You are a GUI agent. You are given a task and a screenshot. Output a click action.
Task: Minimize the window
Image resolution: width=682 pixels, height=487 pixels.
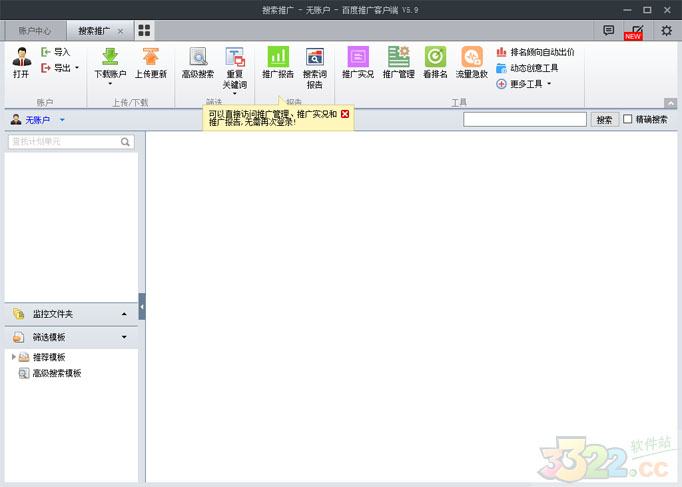tap(627, 10)
